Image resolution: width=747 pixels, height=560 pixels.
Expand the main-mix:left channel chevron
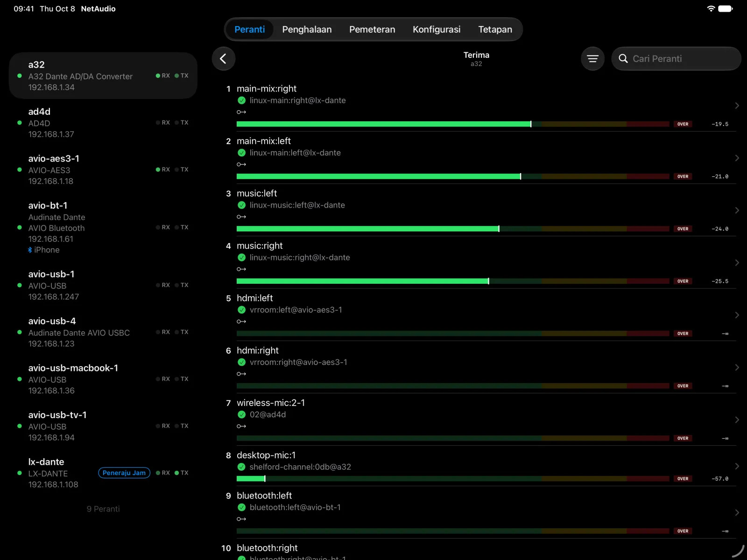tap(737, 158)
